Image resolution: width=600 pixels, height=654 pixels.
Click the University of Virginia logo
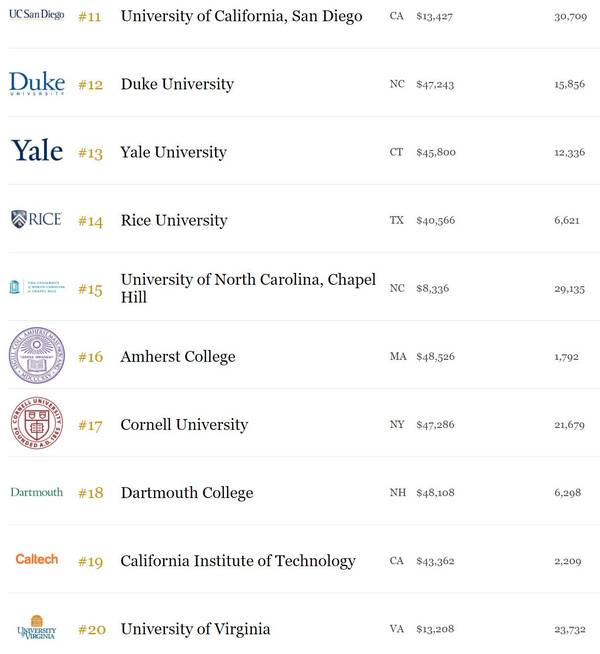37,627
